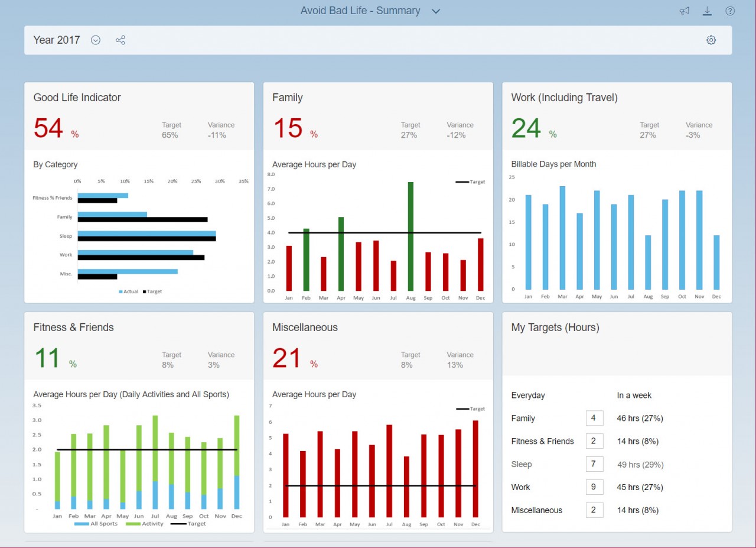
Task: Click the tall green Aug bar in Family chart
Action: [410, 236]
